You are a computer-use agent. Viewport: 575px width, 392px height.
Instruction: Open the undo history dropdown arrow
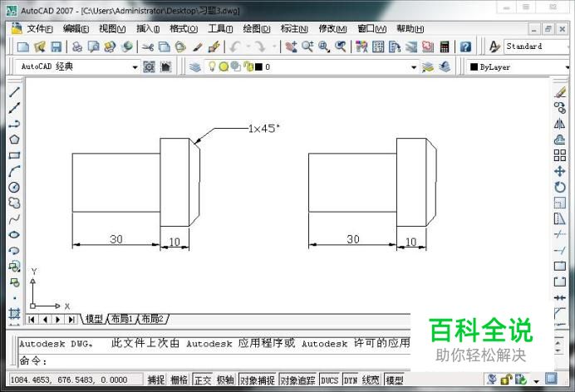248,47
